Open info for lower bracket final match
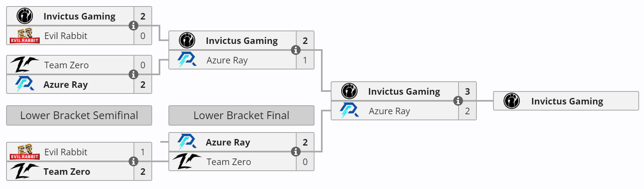This screenshot has width=644, height=189. tap(296, 152)
